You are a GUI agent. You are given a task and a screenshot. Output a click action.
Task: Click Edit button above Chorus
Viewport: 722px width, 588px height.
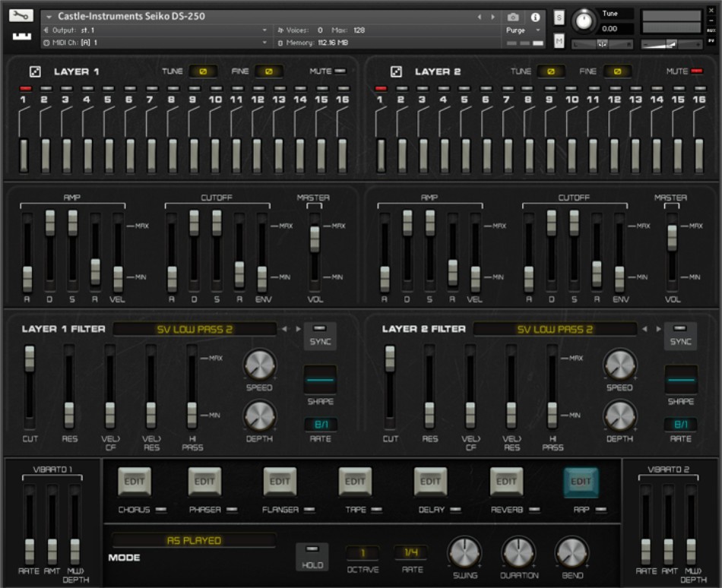click(134, 481)
